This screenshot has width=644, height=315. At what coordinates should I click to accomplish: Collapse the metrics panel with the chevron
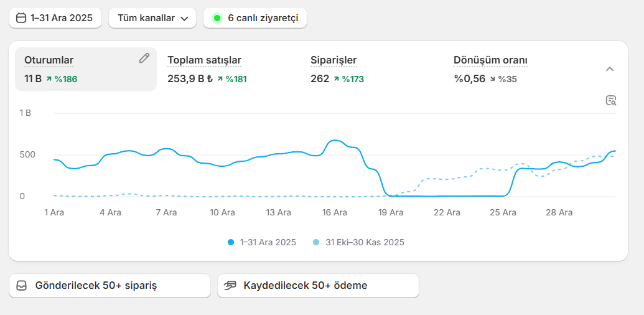click(610, 69)
